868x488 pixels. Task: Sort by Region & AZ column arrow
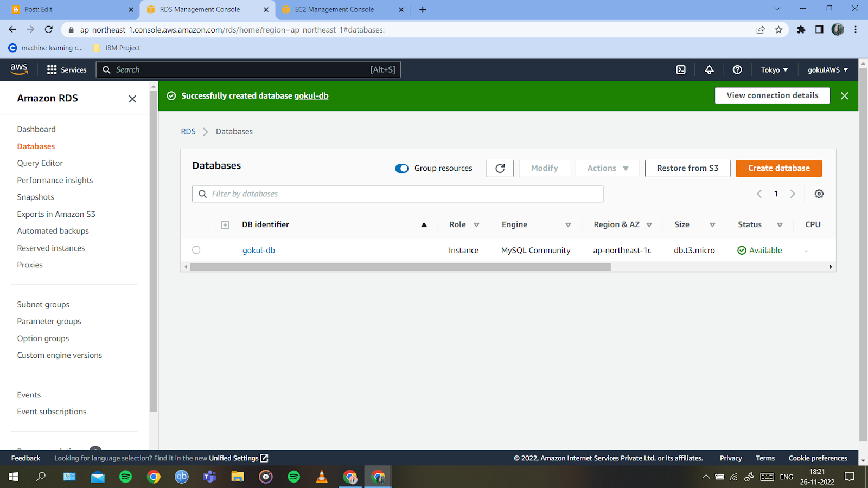[649, 225]
